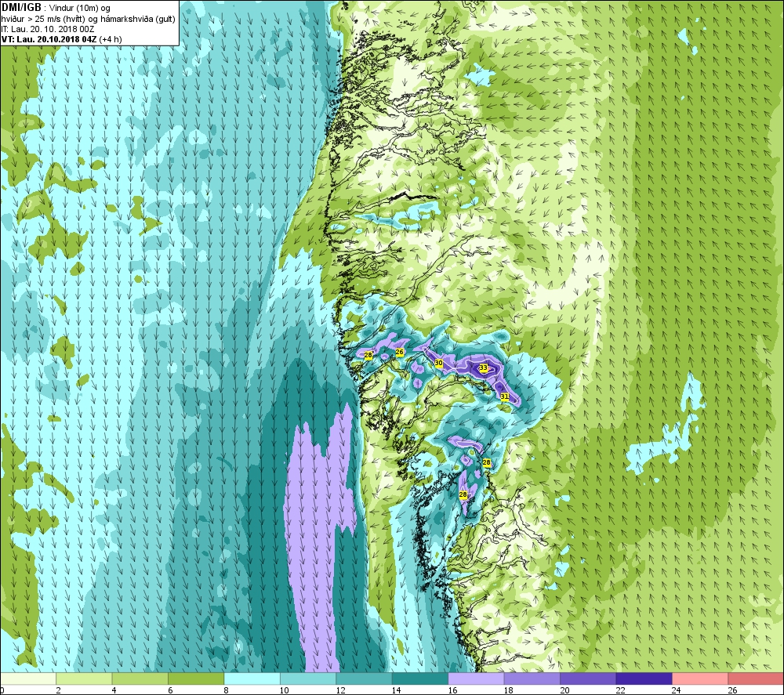Select the 20–22 m/s violet legend swatch
Viewport: 784px width, 695px height.
(588, 678)
